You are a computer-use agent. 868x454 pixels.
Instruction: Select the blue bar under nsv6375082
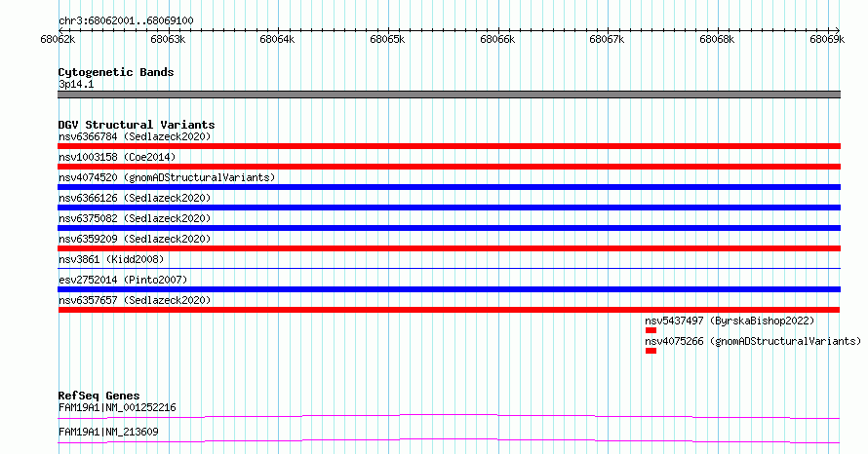(449, 228)
